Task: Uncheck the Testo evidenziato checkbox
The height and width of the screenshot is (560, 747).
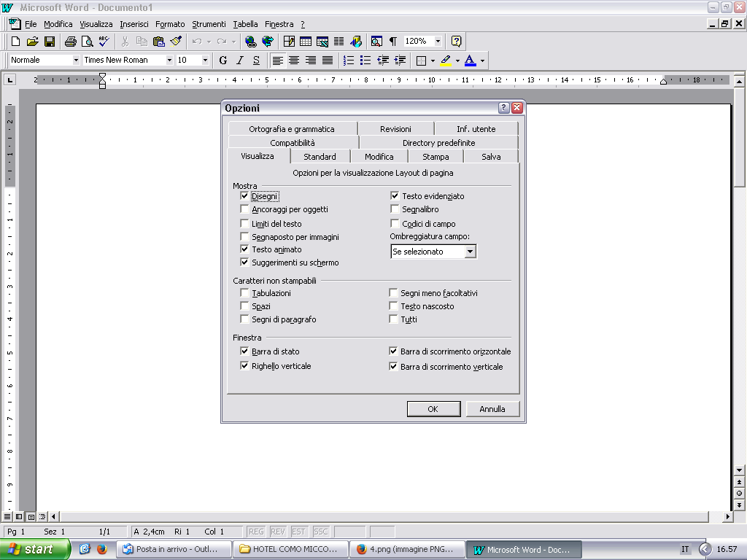Action: click(395, 196)
